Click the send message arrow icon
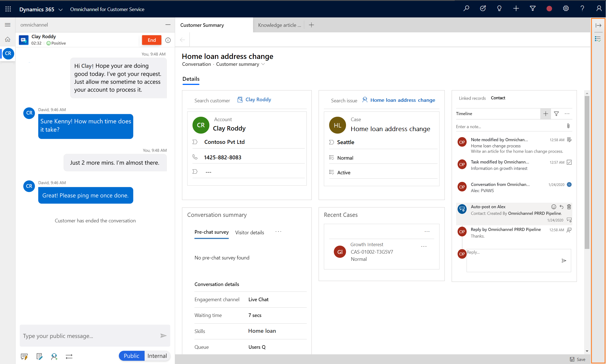 tap(164, 336)
